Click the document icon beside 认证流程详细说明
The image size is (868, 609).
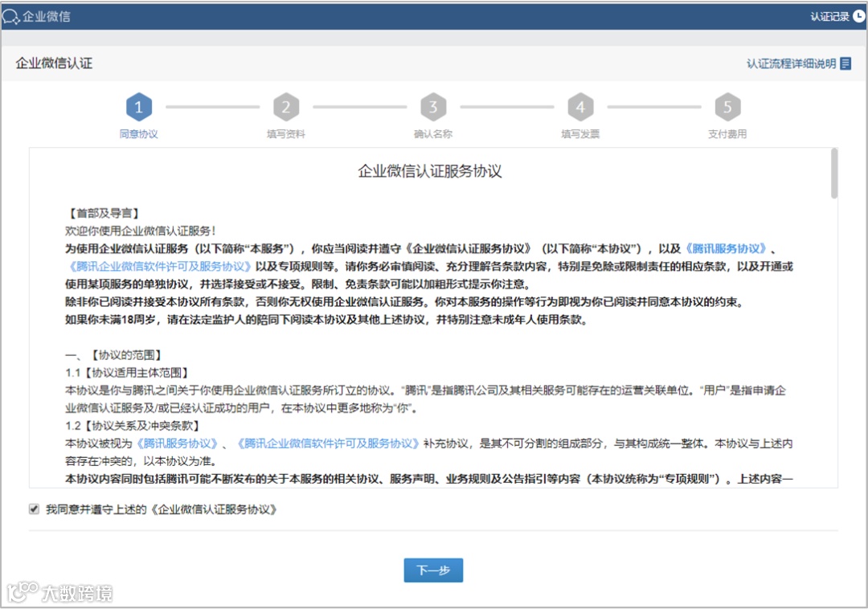point(845,63)
